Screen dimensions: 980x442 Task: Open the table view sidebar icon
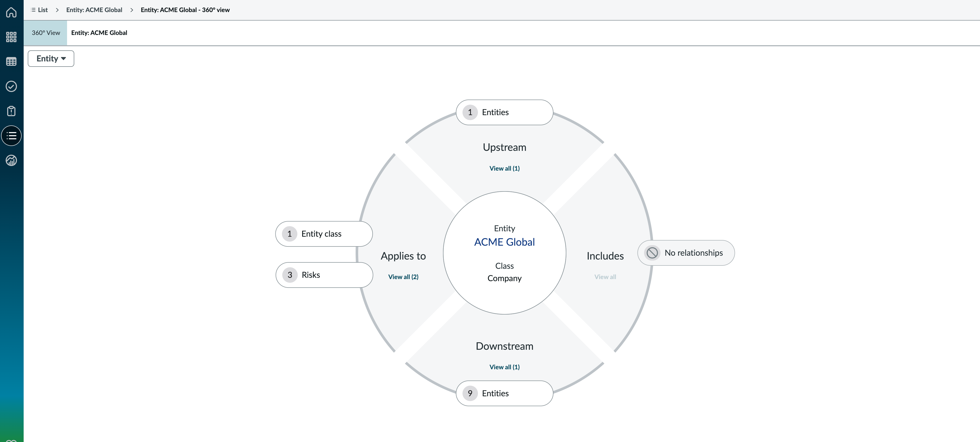[x=11, y=62]
